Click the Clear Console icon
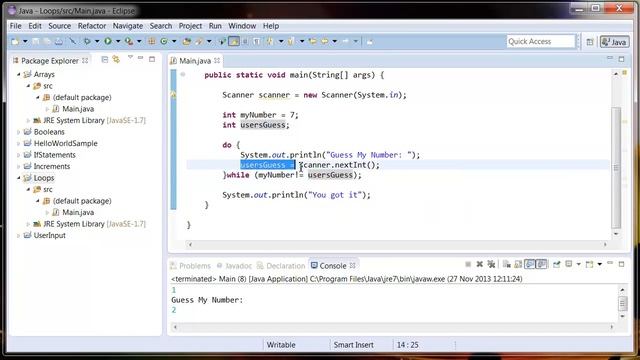 point(507,264)
